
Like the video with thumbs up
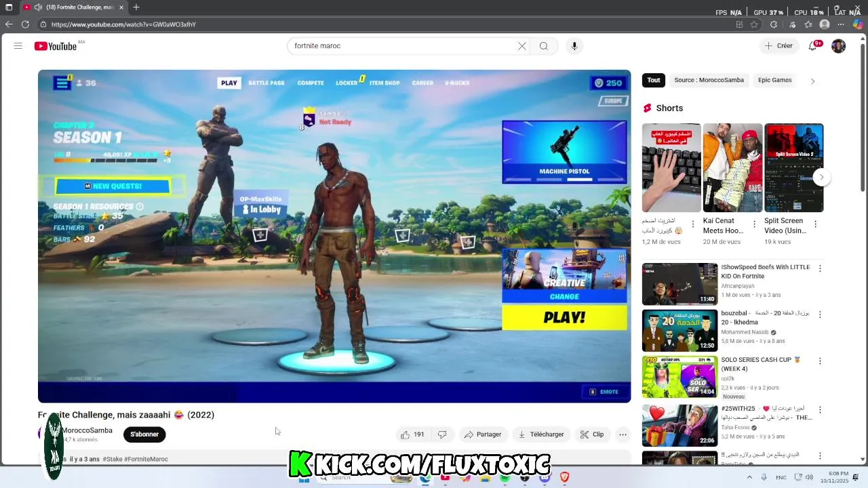tap(413, 434)
